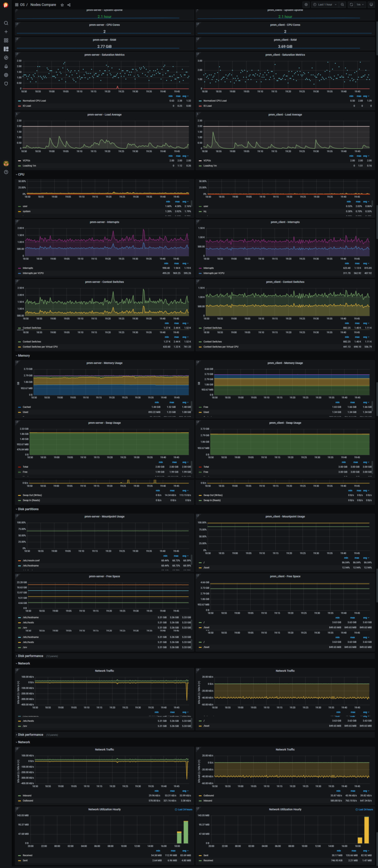This screenshot has height=868, width=378.
Task: Toggle Interrupts per VCPU series in pmm-server Interrupts
Action: click(33, 273)
